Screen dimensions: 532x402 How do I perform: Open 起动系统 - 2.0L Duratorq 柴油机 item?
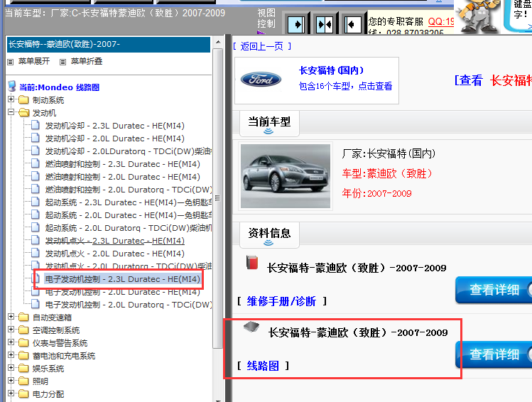pyautogui.click(x=129, y=228)
